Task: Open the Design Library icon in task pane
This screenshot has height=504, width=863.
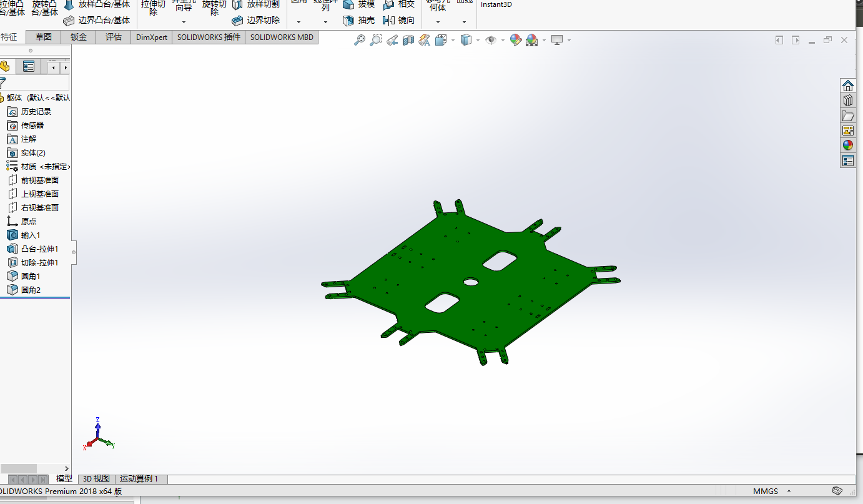Action: [847, 101]
